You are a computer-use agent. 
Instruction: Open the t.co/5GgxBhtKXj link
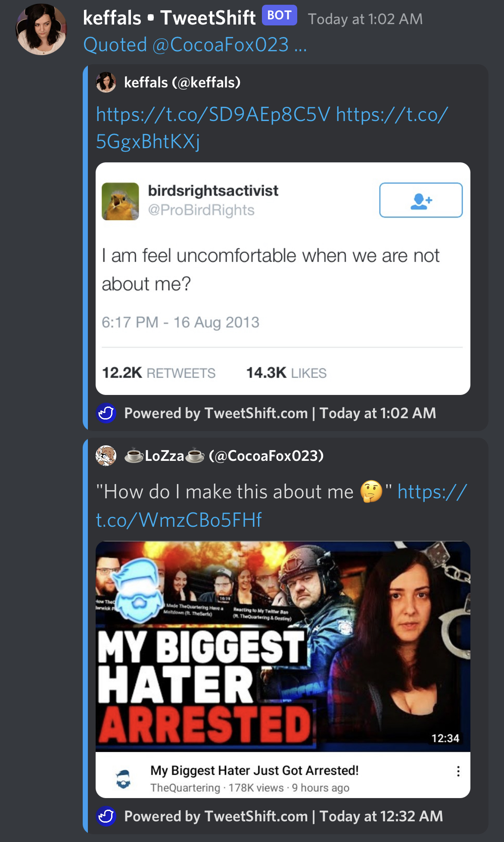tap(272, 128)
